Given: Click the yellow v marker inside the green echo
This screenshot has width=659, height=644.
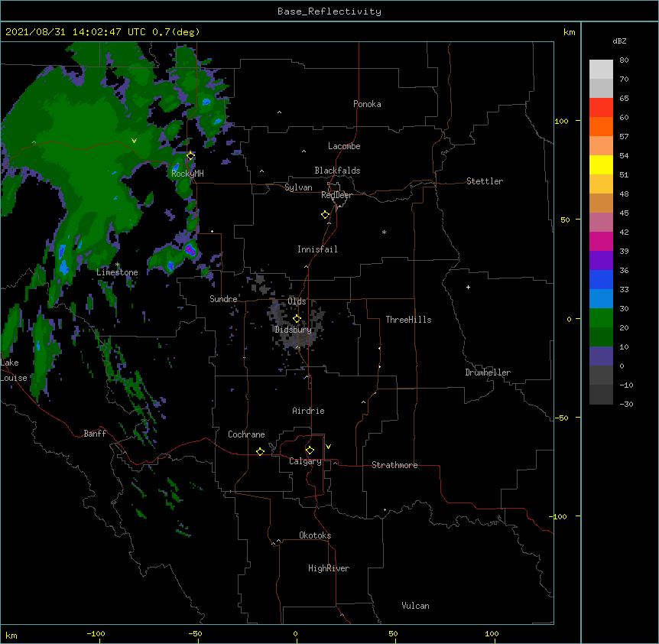Looking at the screenshot, I should point(134,141).
